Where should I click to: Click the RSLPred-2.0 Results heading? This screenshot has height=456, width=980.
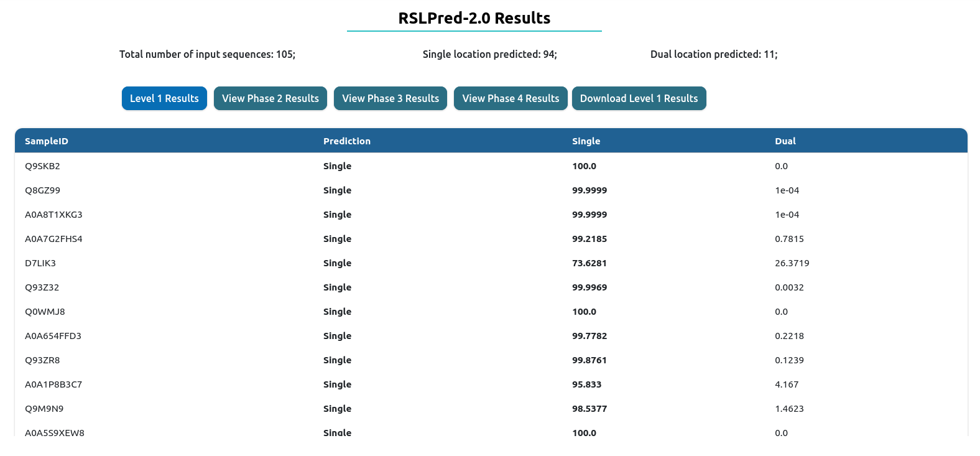[x=474, y=18]
